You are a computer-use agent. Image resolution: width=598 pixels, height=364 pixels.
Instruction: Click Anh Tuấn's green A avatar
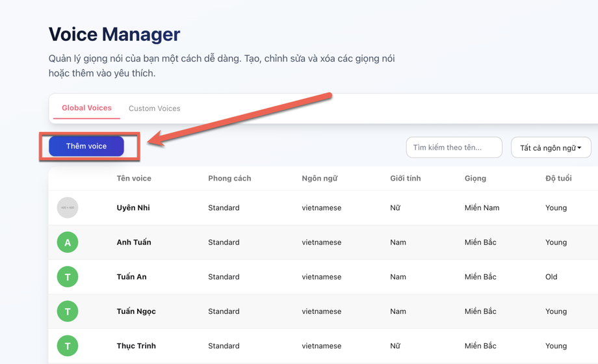click(68, 242)
